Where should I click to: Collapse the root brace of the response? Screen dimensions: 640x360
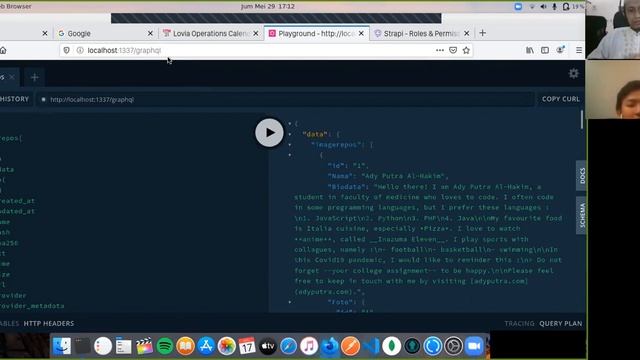pos(290,123)
